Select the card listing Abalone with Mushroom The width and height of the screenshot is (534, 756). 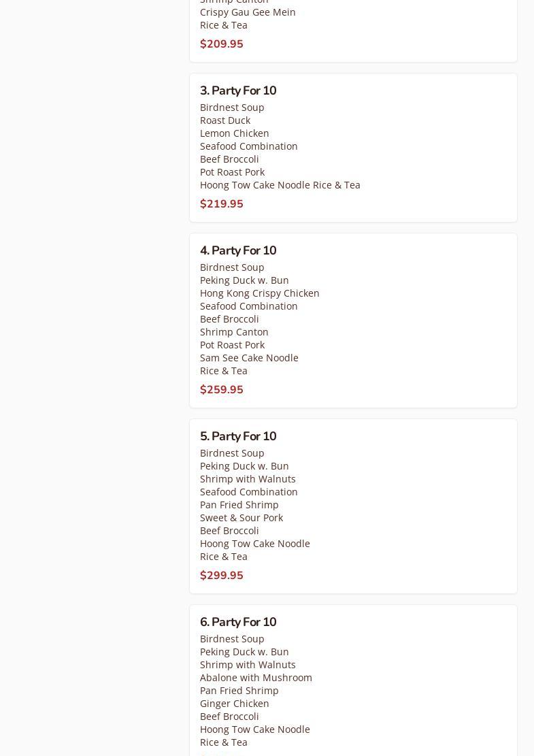[x=353, y=680]
